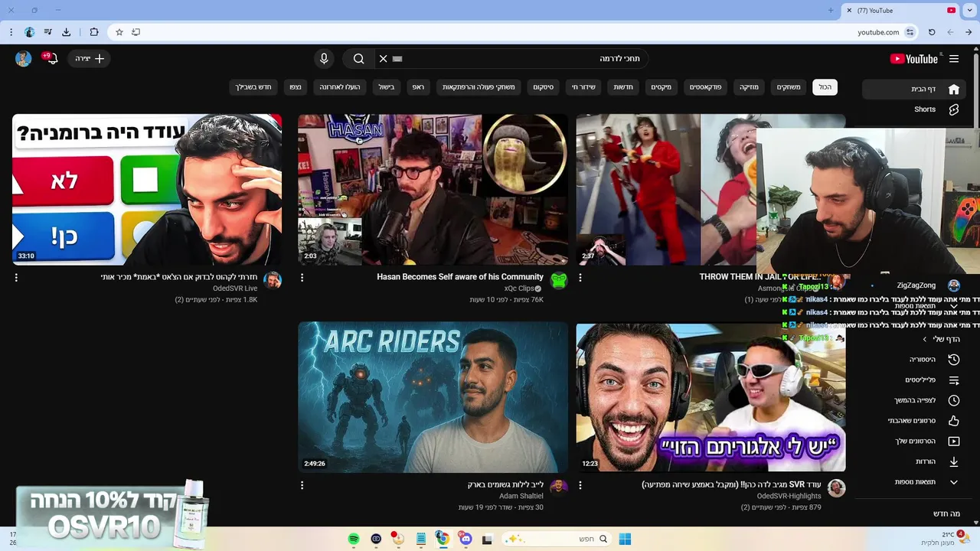980x551 pixels.
Task: Open הורדות downloads in sidebar
Action: tap(913, 461)
